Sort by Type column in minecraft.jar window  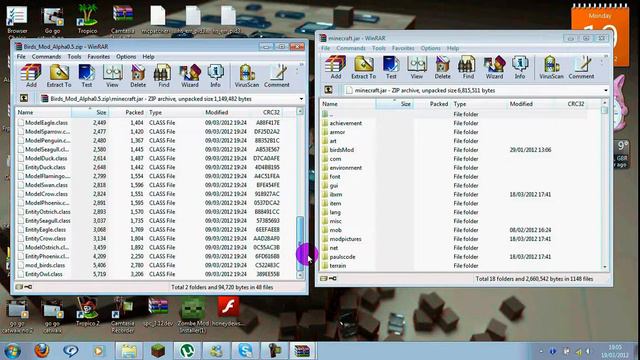479,104
